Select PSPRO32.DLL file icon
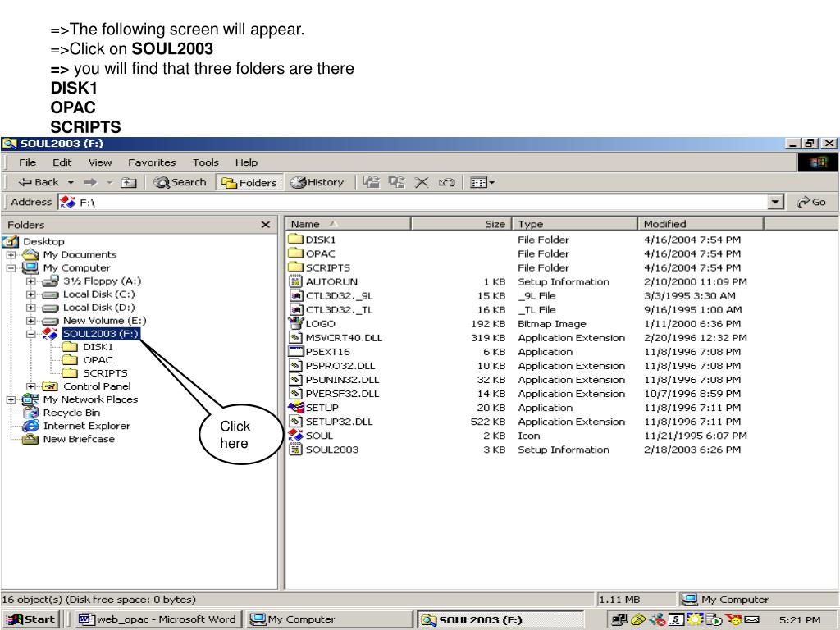Image resolution: width=840 pixels, height=630 pixels. click(x=295, y=365)
